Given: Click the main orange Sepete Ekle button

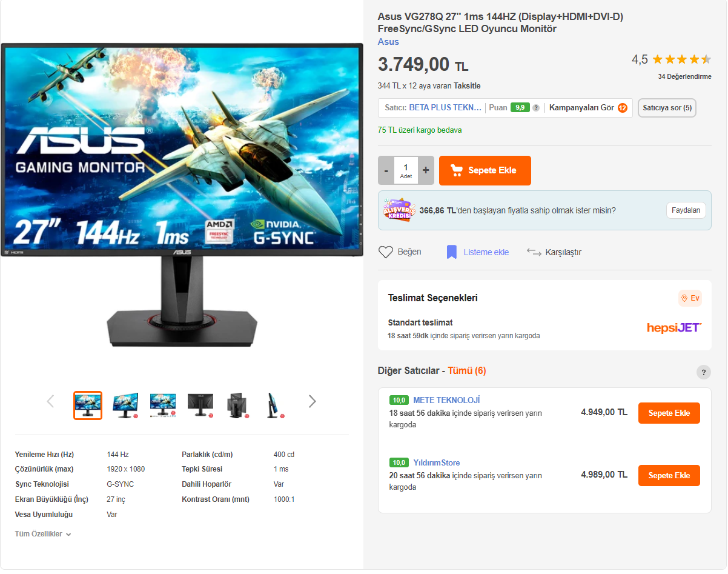Looking at the screenshot, I should point(485,170).
